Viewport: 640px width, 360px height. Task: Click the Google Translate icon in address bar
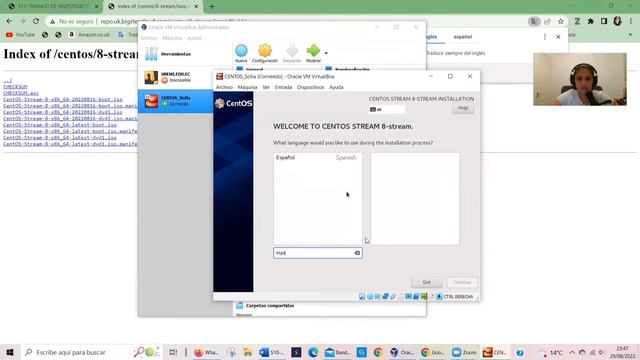[534, 21]
